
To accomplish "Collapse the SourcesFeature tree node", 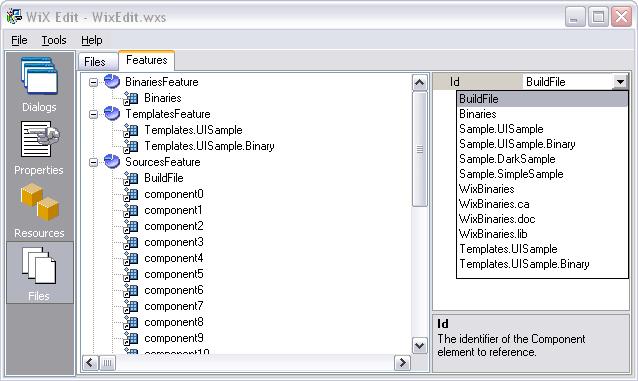I will click(x=93, y=162).
